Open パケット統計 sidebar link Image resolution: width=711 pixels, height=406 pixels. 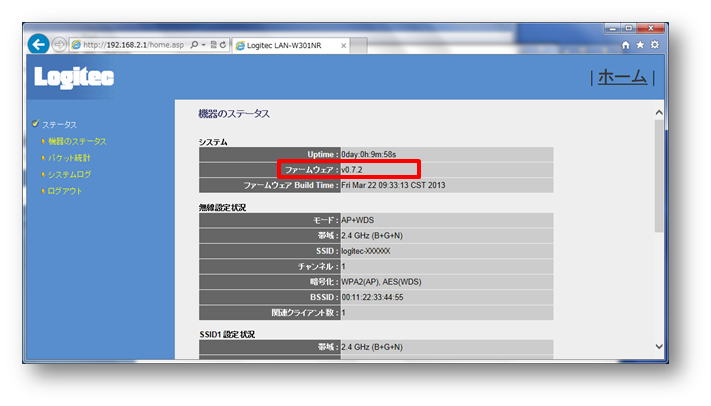69,158
